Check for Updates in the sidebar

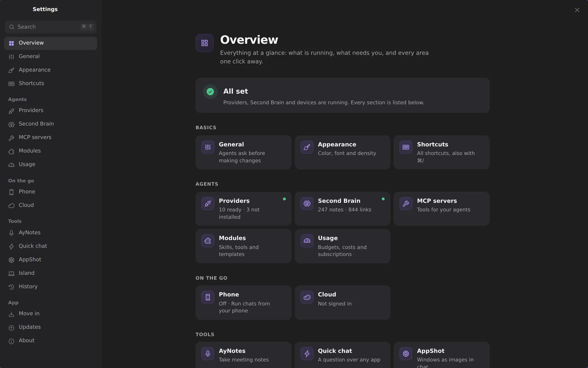51,327
